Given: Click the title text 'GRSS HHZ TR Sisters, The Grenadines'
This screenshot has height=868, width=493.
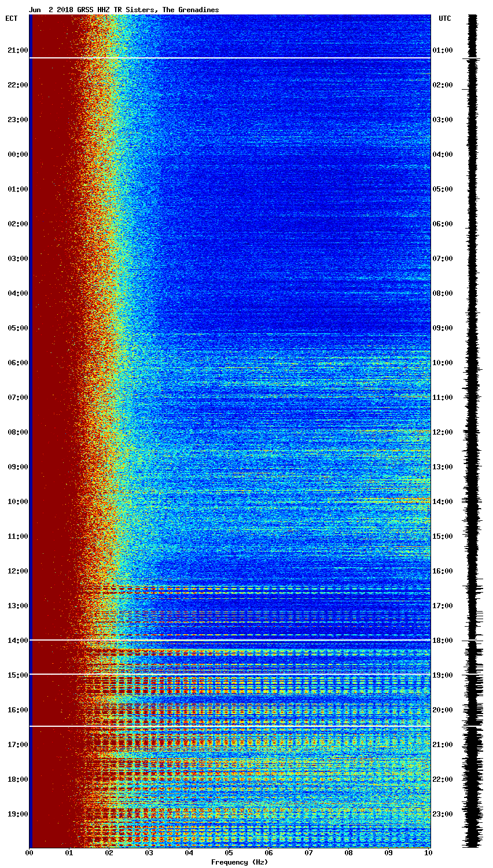Looking at the screenshot, I should click(x=148, y=10).
